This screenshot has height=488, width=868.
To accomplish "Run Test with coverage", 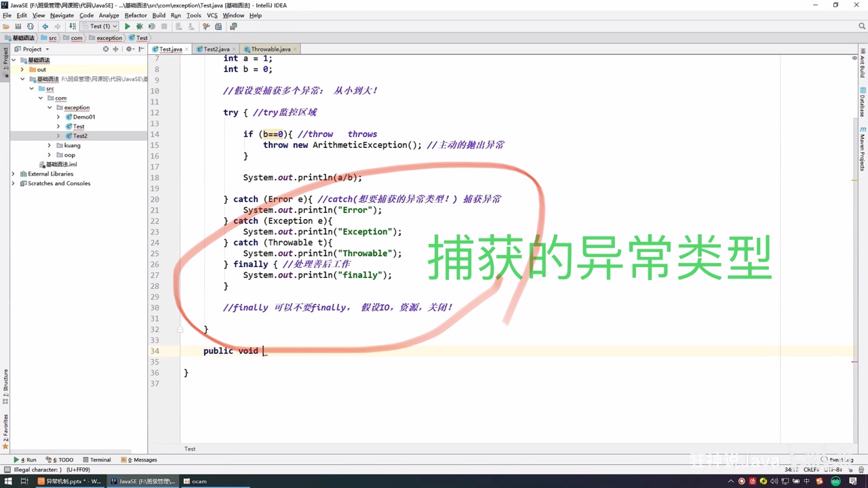I will point(151,26).
